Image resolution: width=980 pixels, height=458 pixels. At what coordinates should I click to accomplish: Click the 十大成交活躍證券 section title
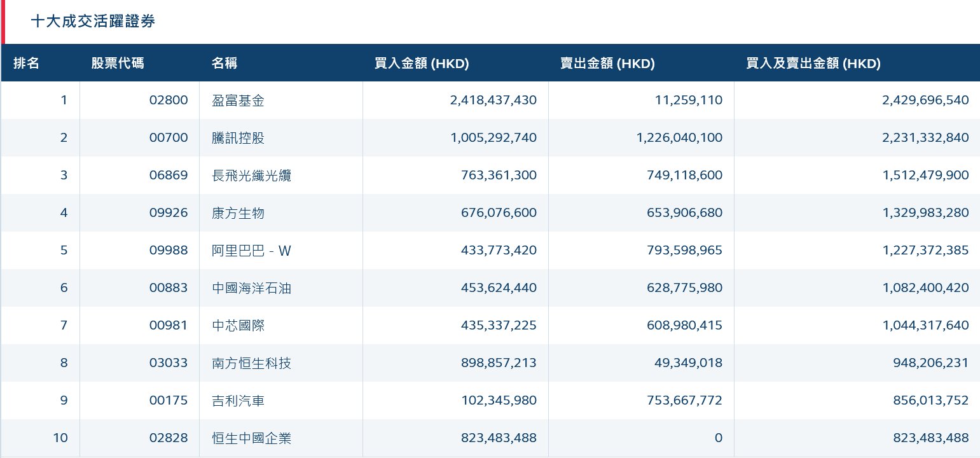coord(93,22)
